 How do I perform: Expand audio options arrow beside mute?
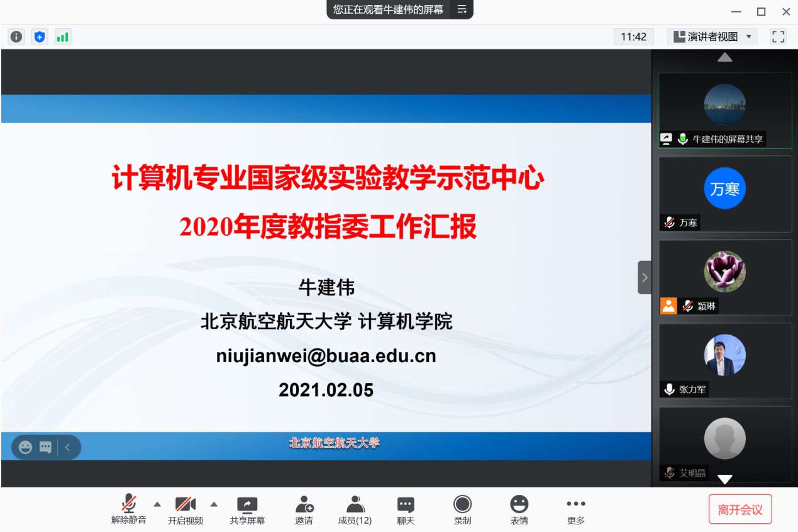tap(157, 504)
